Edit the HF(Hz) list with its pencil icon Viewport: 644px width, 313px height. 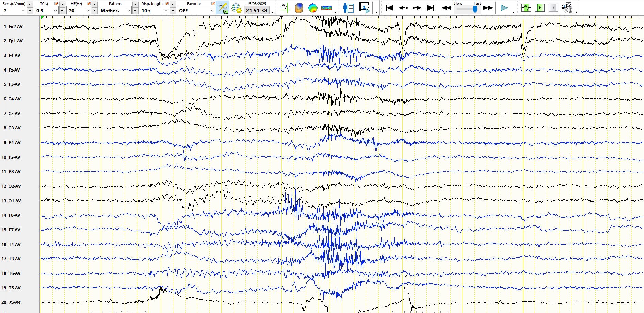pos(88,4)
